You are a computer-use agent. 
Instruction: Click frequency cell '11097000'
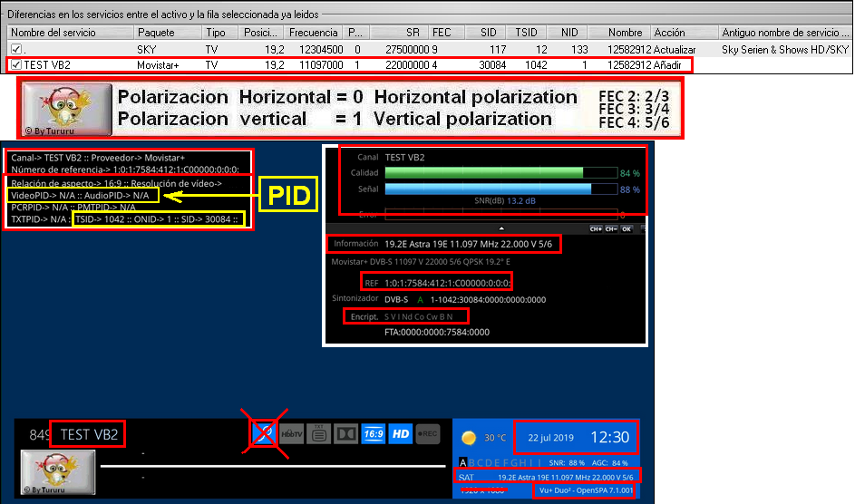pyautogui.click(x=321, y=65)
